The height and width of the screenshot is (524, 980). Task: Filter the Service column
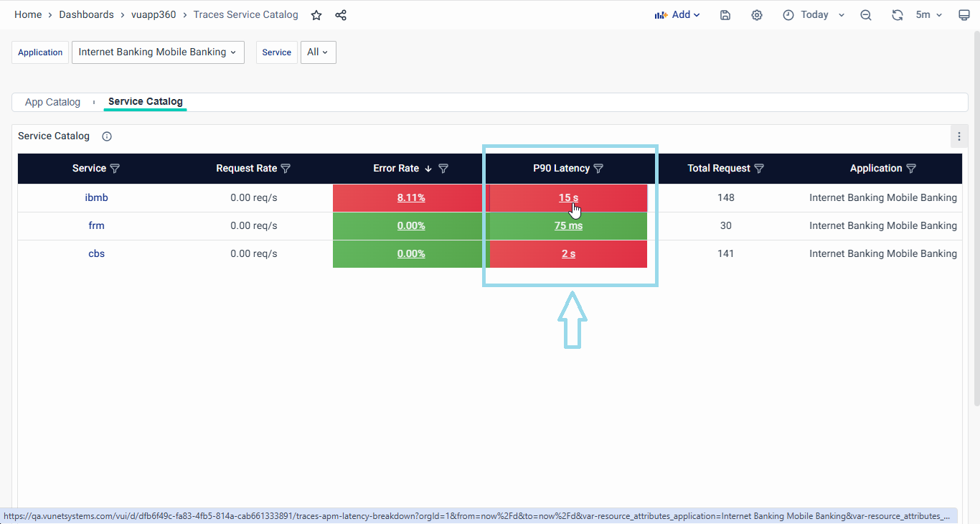pyautogui.click(x=115, y=169)
